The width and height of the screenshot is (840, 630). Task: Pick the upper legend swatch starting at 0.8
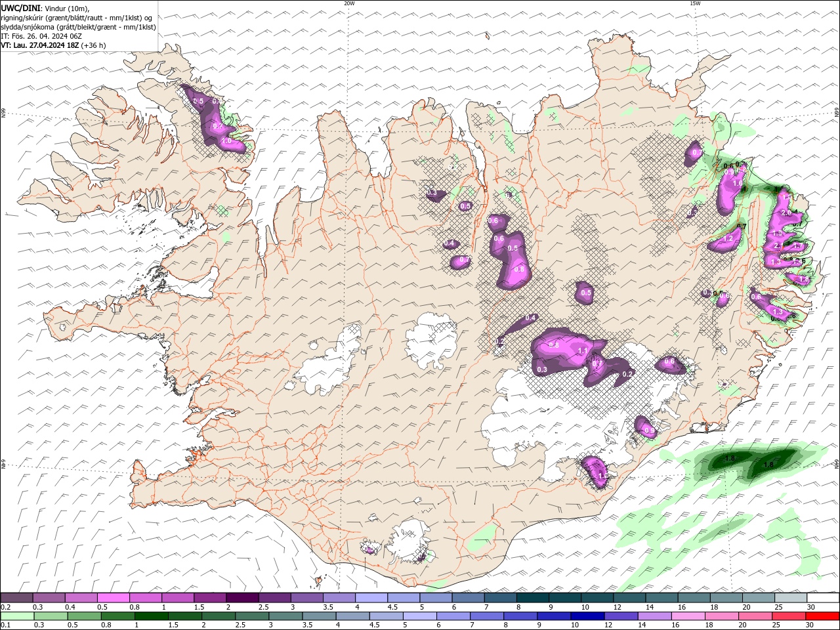[x=146, y=598]
